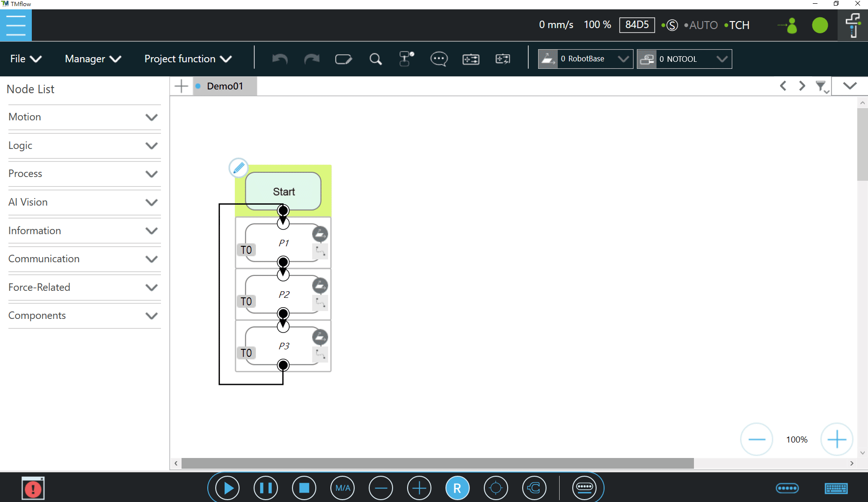Click the zoom in plus button

[x=837, y=439]
